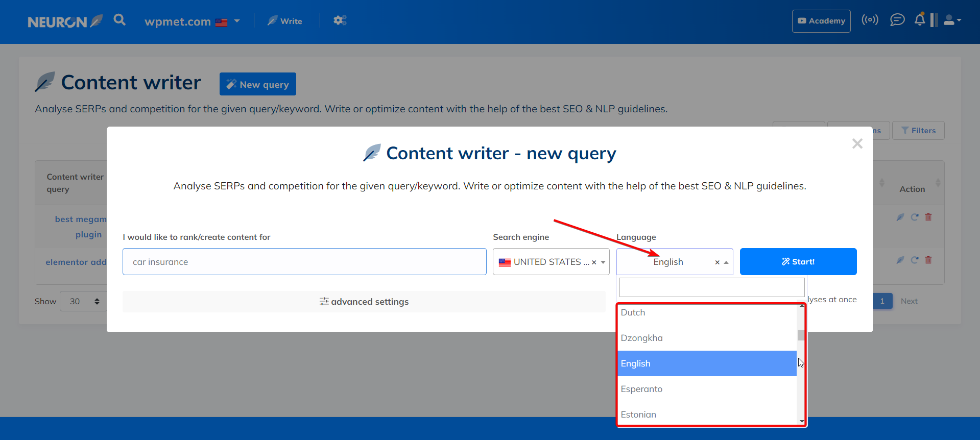
Task: Click the keyword input field
Action: pyautogui.click(x=304, y=262)
